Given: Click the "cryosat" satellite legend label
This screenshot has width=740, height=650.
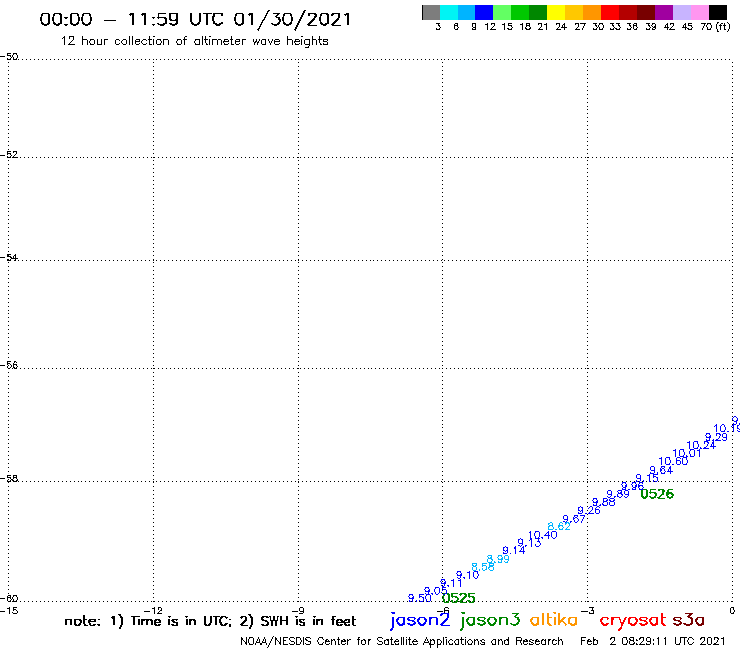Looking at the screenshot, I should pyautogui.click(x=632, y=620).
